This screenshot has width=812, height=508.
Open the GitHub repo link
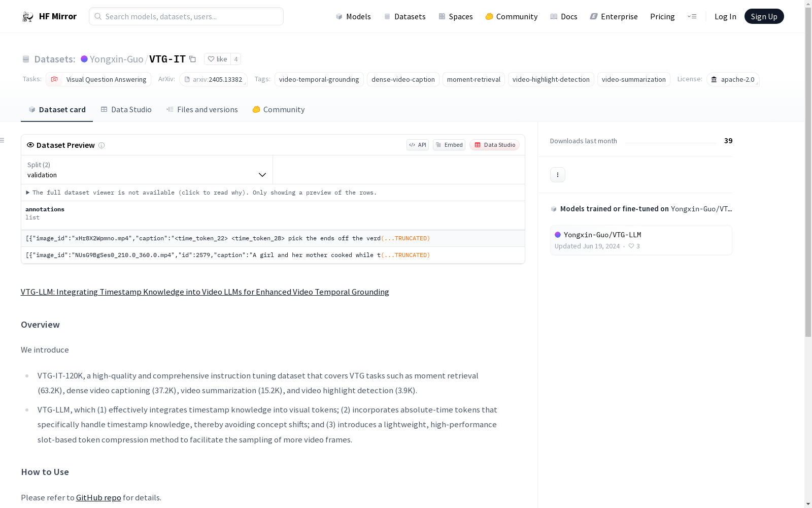coord(98,497)
